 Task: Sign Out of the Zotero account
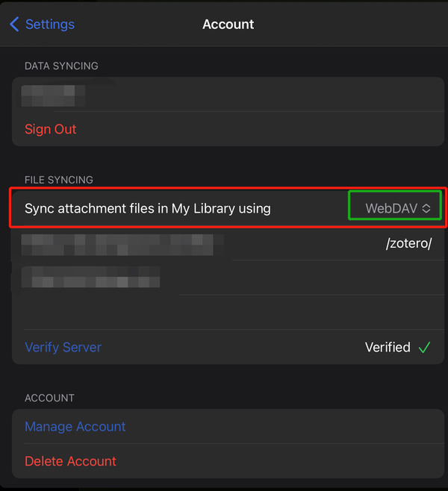pyautogui.click(x=51, y=129)
